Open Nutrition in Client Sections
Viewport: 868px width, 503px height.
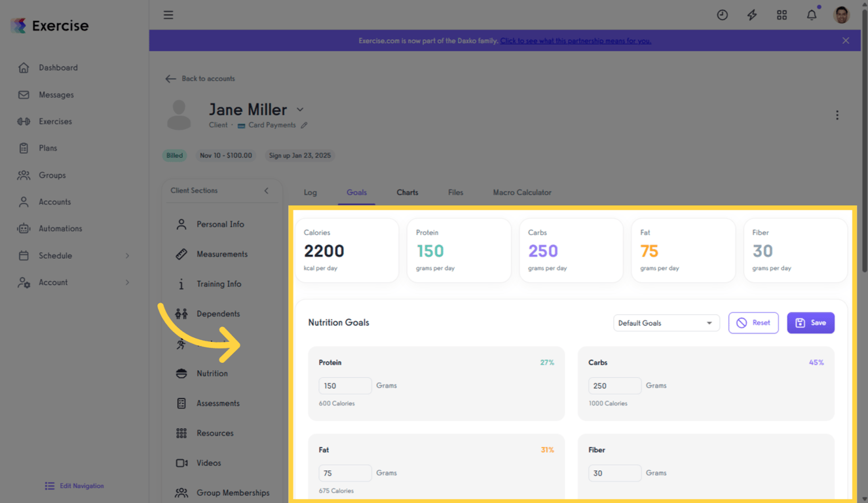[211, 373]
